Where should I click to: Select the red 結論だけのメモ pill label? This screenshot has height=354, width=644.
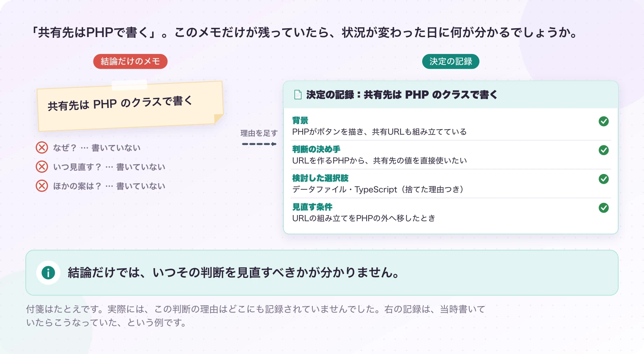coord(130,61)
